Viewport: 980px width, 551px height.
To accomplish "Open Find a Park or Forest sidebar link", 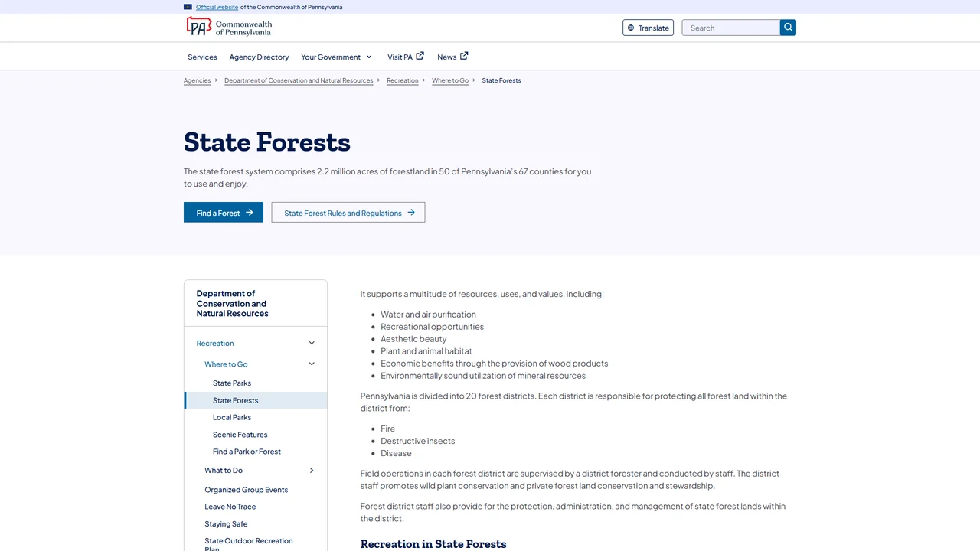I will pyautogui.click(x=247, y=452).
